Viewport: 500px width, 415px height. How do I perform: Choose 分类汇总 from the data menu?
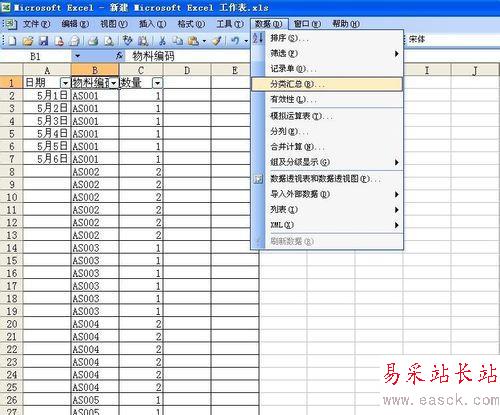point(327,84)
